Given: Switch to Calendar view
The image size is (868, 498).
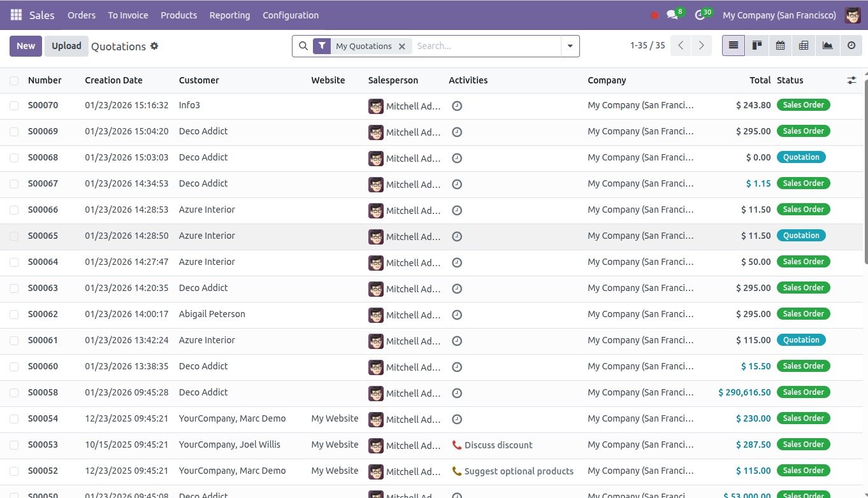Looking at the screenshot, I should click(780, 46).
